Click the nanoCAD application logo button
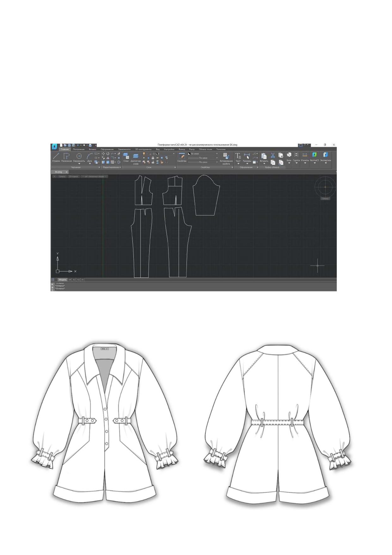392x555 pixels. [54, 147]
